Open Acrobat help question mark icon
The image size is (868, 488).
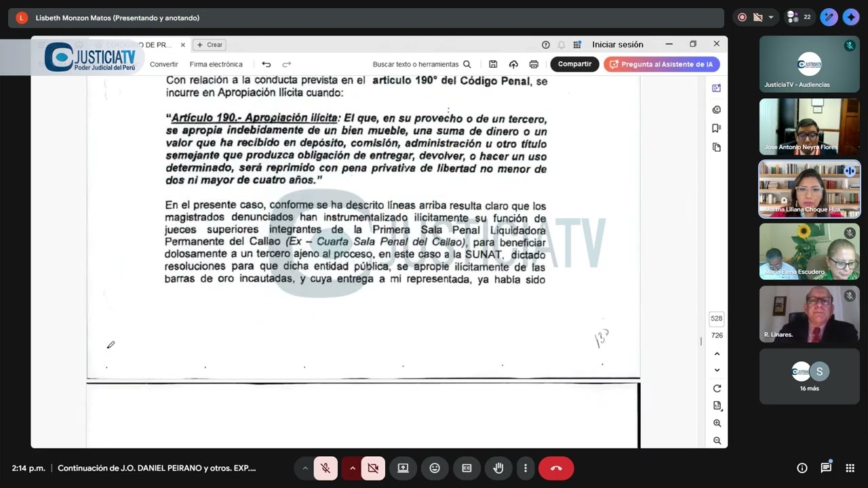click(546, 45)
